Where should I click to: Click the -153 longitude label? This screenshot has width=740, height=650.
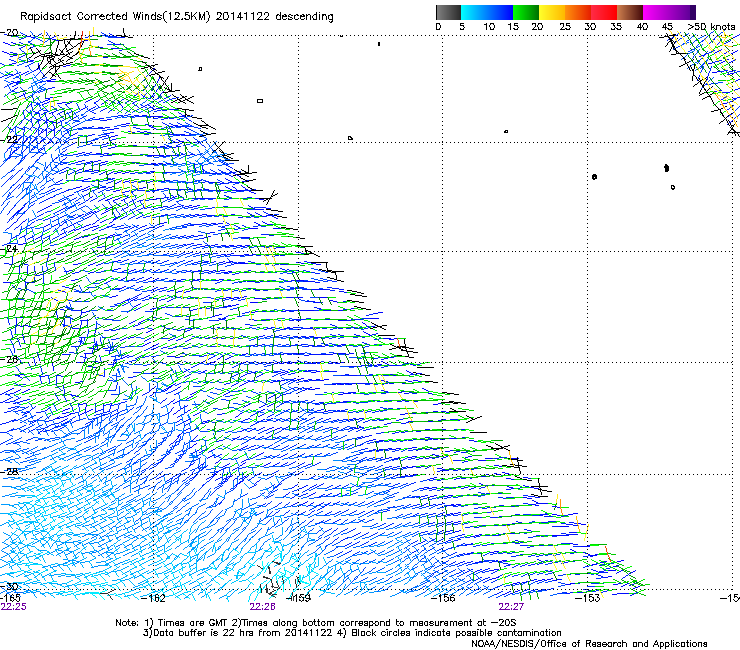tap(588, 599)
